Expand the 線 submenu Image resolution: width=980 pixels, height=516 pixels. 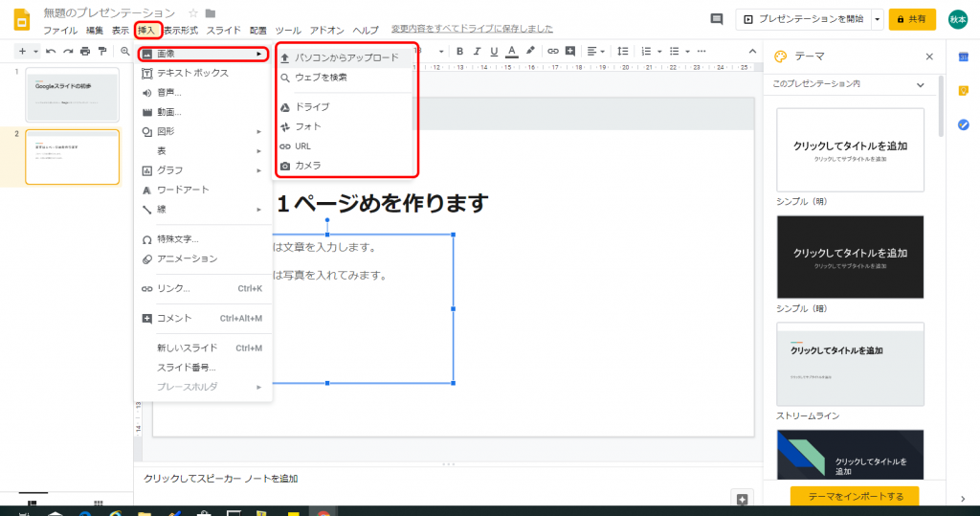click(x=203, y=210)
